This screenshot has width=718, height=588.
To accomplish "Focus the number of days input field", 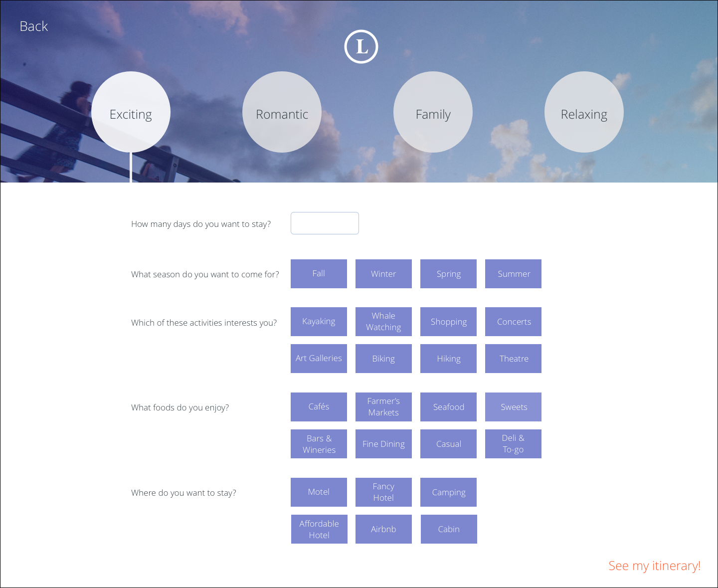I will click(325, 223).
